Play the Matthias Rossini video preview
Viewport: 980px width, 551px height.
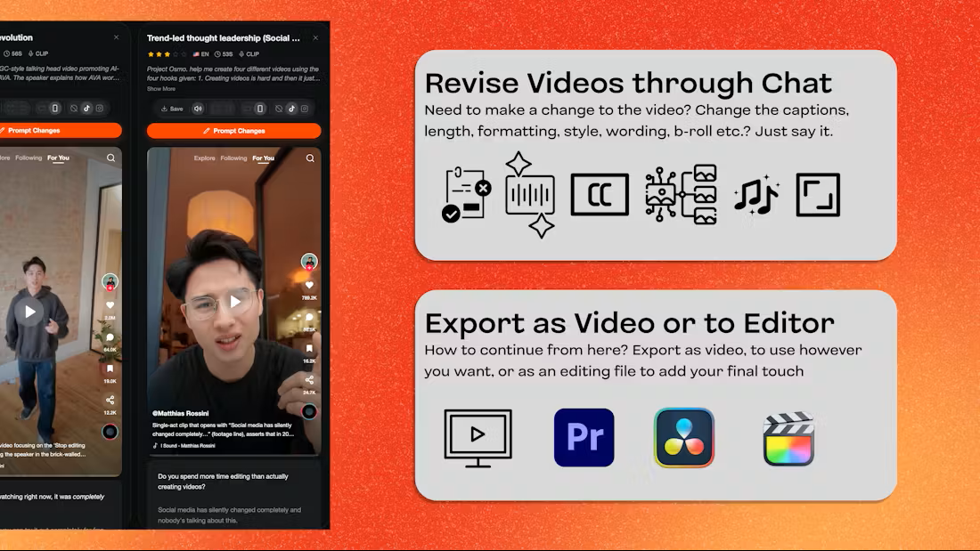235,302
